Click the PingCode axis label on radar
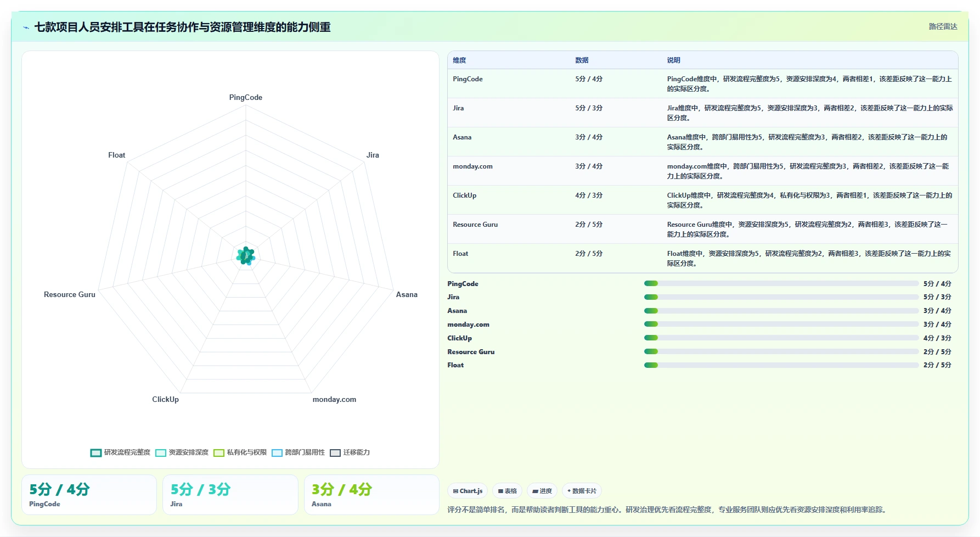 pos(246,97)
